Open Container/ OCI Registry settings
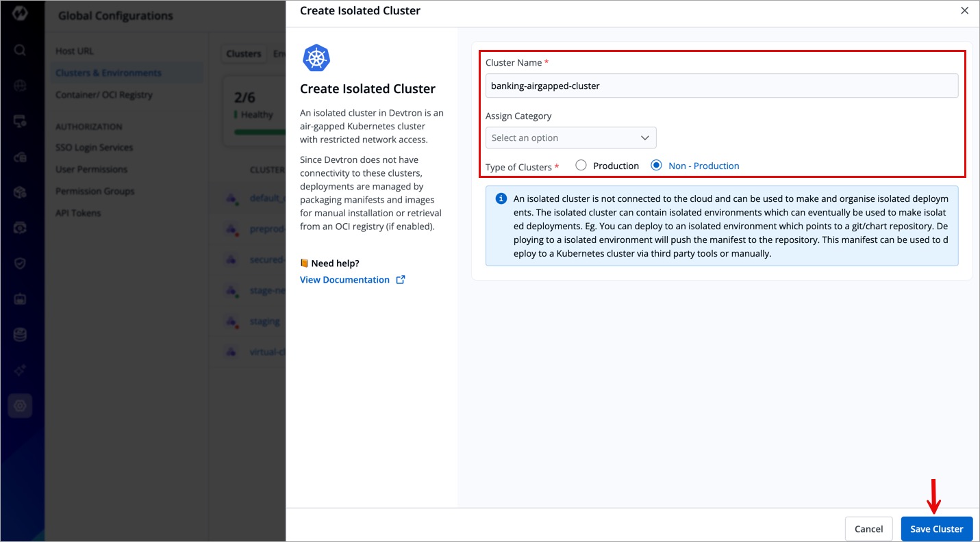This screenshot has height=542, width=980. tap(104, 94)
